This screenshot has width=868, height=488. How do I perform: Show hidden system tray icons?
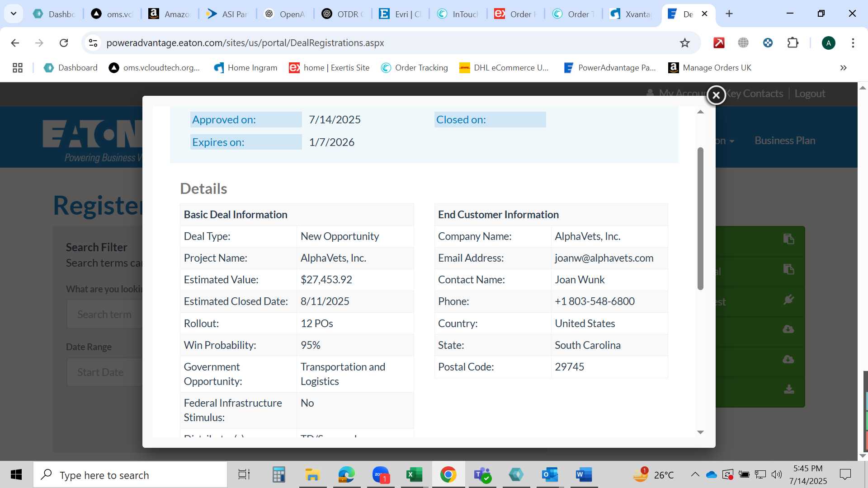click(x=695, y=474)
